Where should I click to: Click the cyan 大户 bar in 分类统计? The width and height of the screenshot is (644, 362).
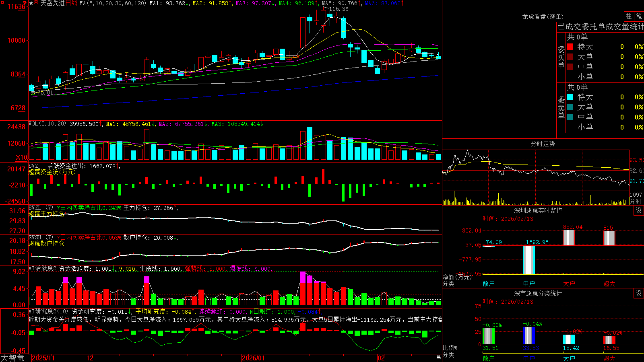tap(569, 339)
